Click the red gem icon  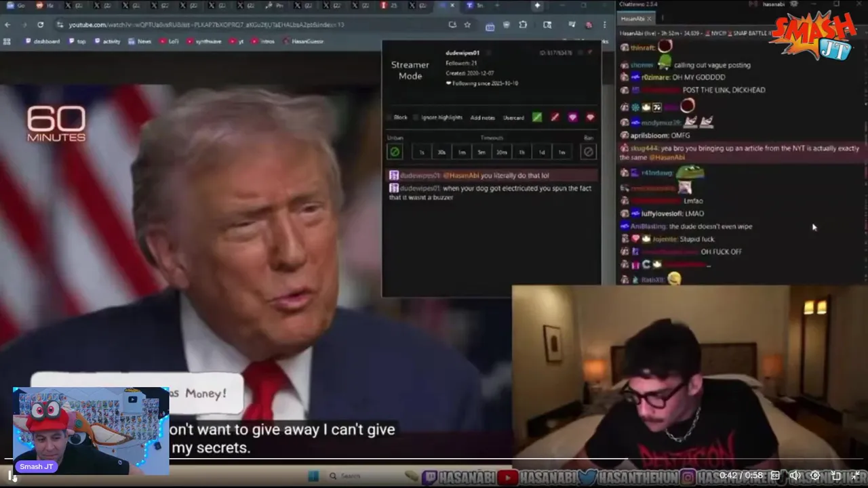(590, 117)
